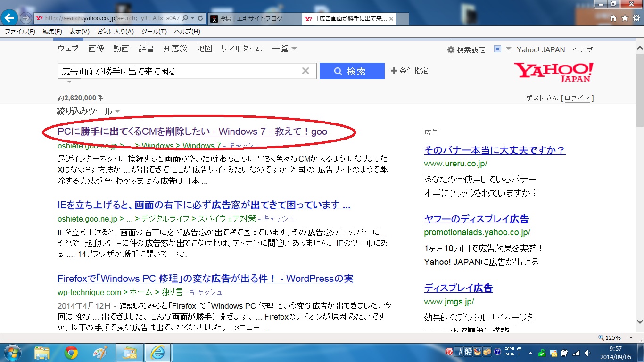
Task: Clear the search box with the X icon
Action: 305,71
